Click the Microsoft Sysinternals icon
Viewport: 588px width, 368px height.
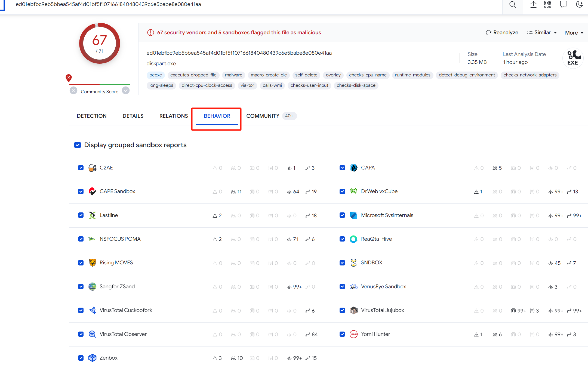point(353,215)
